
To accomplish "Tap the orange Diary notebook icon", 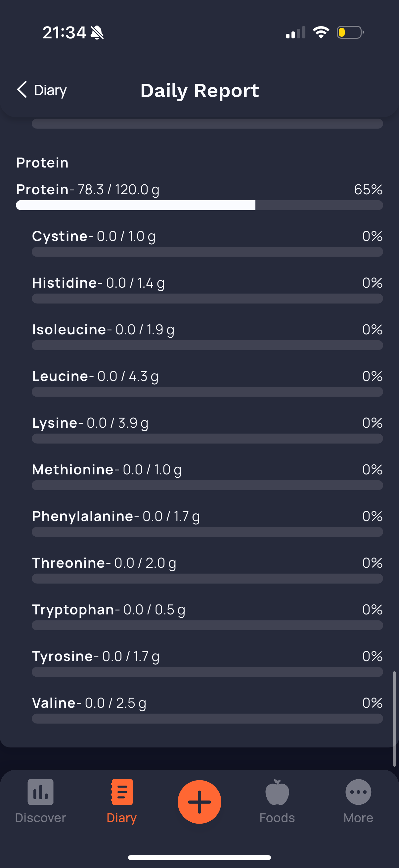I will click(121, 792).
